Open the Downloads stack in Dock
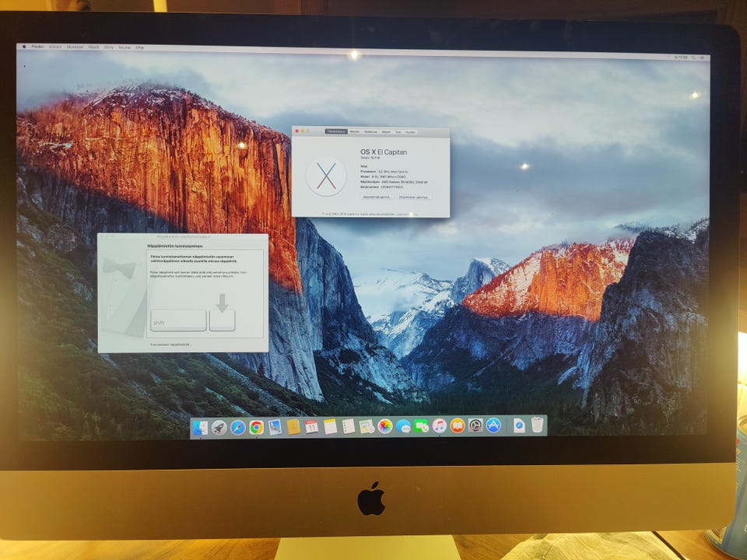This screenshot has width=747, height=560. click(519, 425)
